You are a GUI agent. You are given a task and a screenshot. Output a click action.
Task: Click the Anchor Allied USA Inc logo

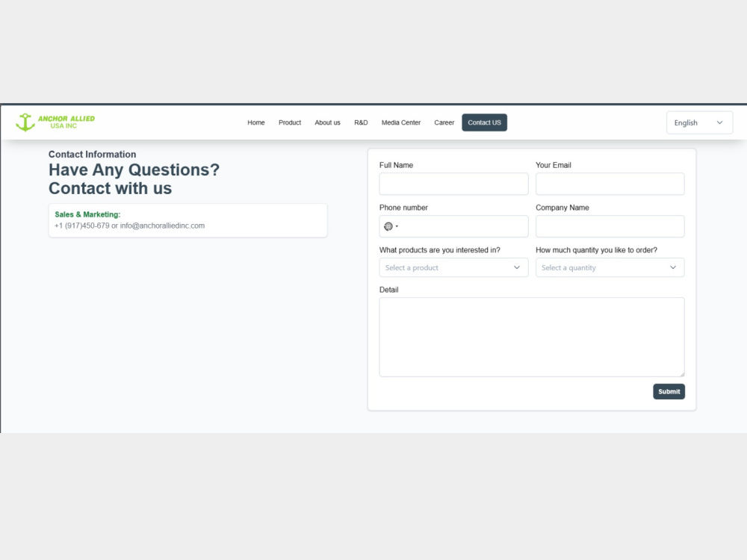[55, 122]
